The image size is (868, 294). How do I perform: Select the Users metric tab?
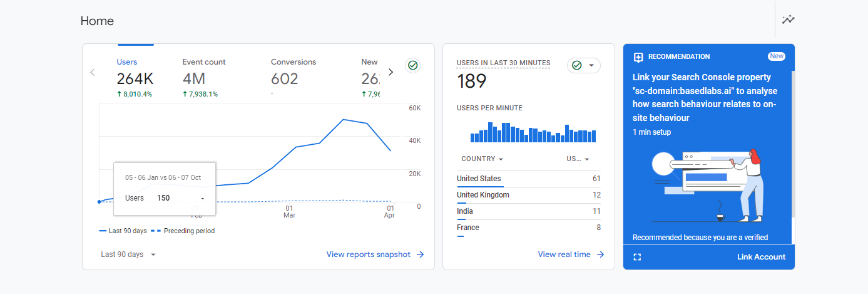coord(135,78)
